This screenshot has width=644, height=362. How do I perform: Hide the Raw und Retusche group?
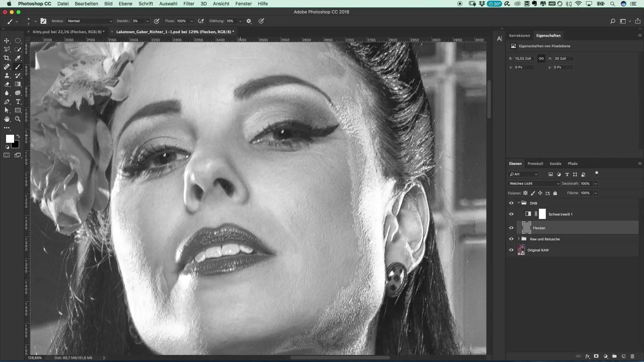tap(511, 239)
